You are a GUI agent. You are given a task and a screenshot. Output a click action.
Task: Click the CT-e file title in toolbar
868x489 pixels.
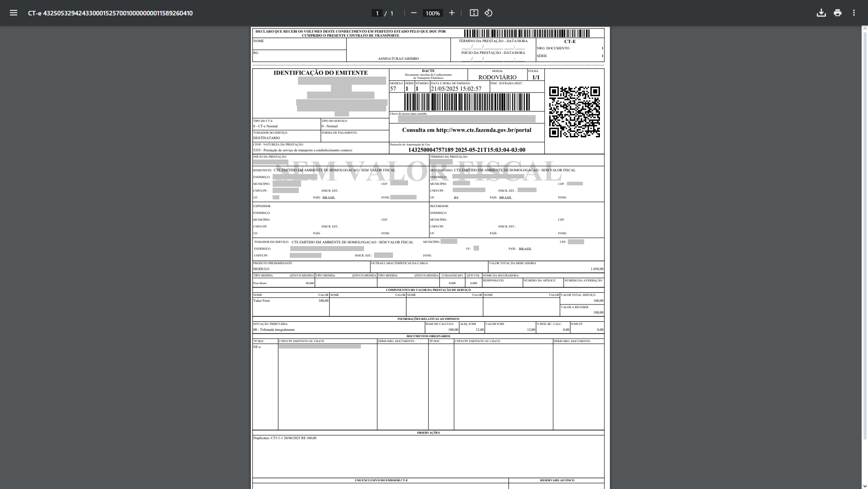(x=110, y=13)
